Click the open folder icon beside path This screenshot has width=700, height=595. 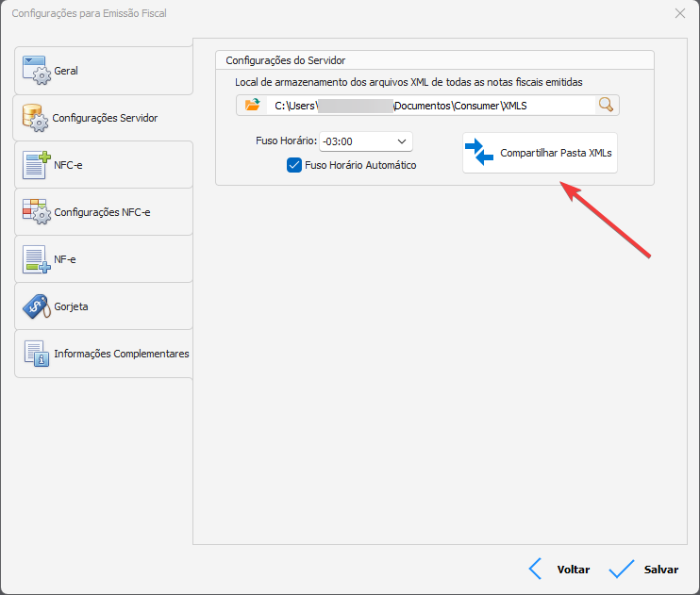252,105
